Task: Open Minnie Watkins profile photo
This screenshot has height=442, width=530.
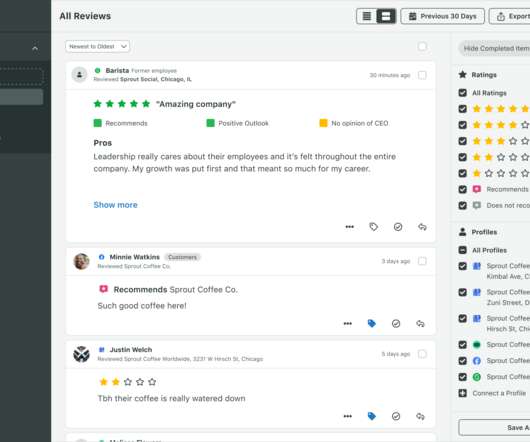Action: [81, 261]
